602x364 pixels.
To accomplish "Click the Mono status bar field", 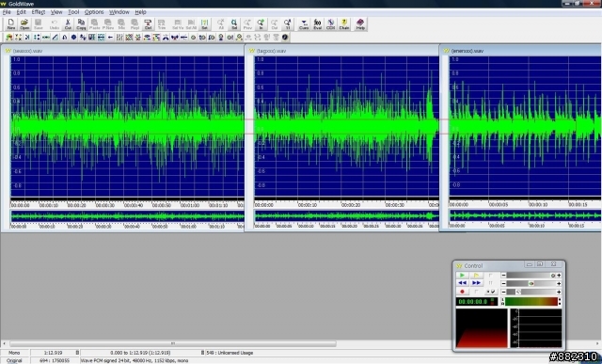I will pos(15,353).
